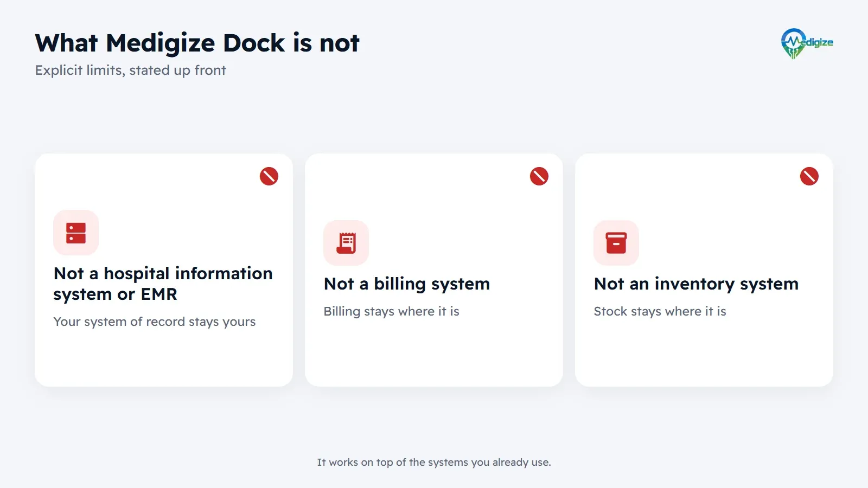Viewport: 868px width, 488px height.
Task: Select 'Not an inventory system' title
Action: click(696, 284)
